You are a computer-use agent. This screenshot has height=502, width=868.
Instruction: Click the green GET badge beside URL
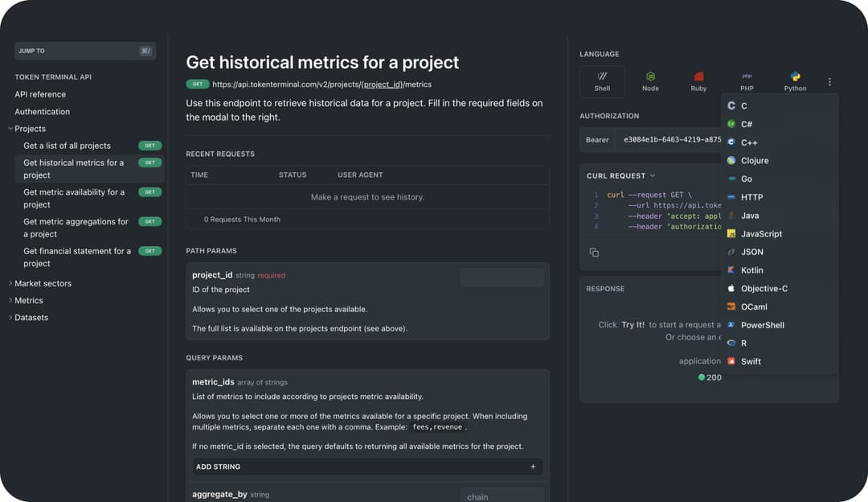(x=198, y=84)
